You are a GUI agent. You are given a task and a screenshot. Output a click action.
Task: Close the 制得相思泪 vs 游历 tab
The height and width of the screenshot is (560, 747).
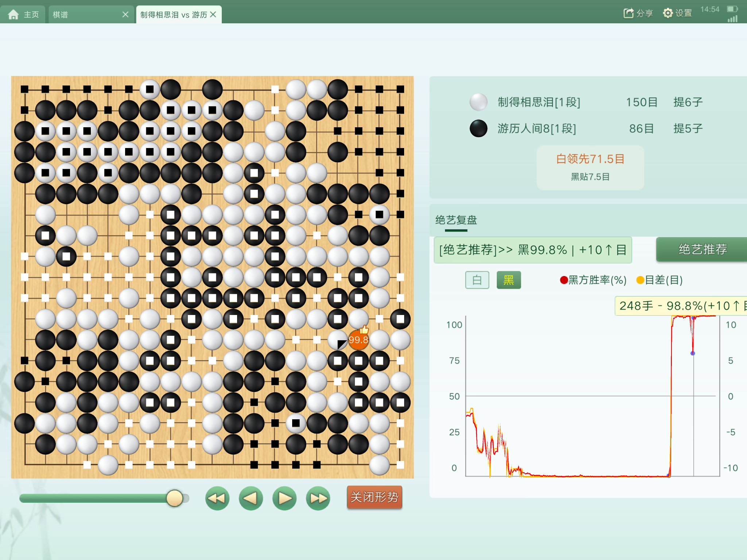pyautogui.click(x=213, y=15)
